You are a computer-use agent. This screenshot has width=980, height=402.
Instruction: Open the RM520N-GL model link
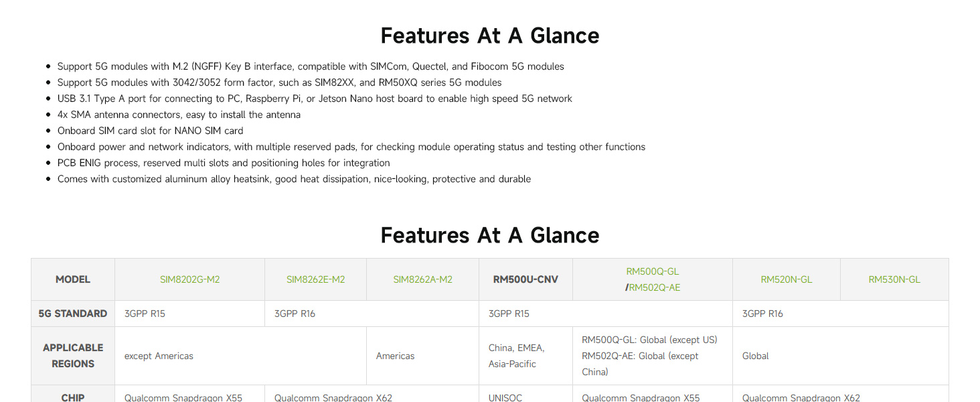tap(786, 279)
